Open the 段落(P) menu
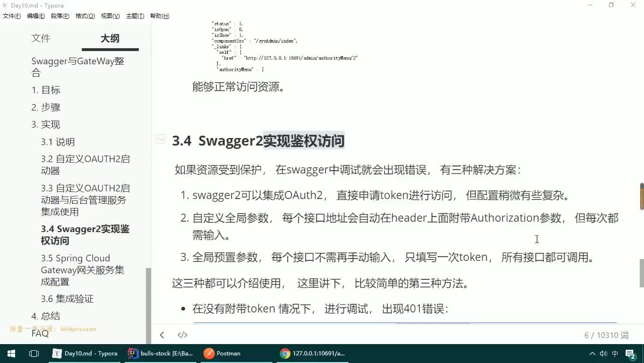Screen dimensions: 644x363 tap(60, 16)
